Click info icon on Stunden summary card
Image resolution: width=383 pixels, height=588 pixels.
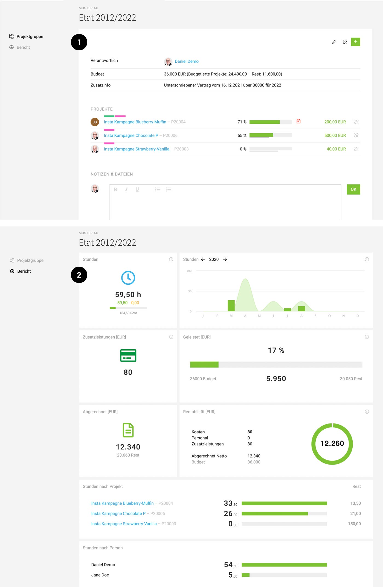[x=171, y=259]
